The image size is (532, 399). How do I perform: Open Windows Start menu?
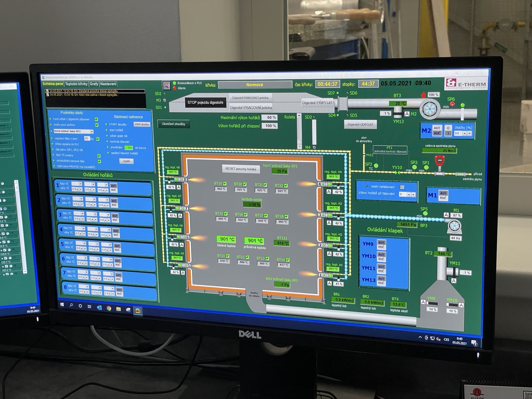coord(62,305)
